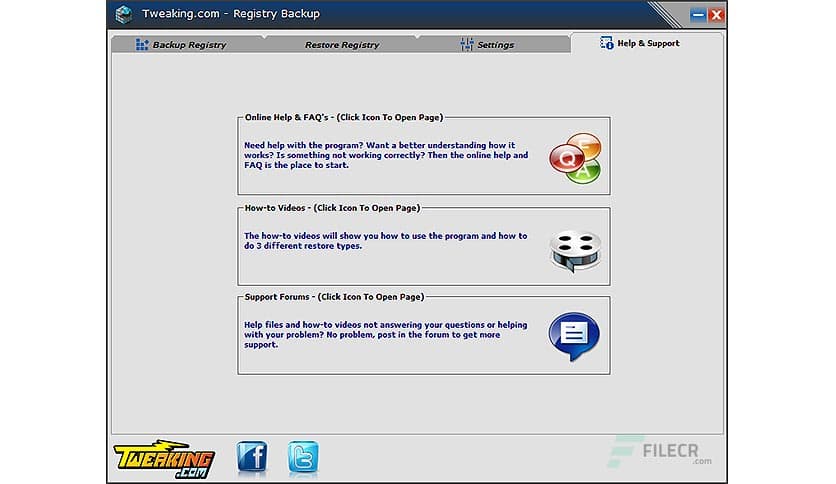Click the 'Support Forums' group heading

[x=334, y=297]
